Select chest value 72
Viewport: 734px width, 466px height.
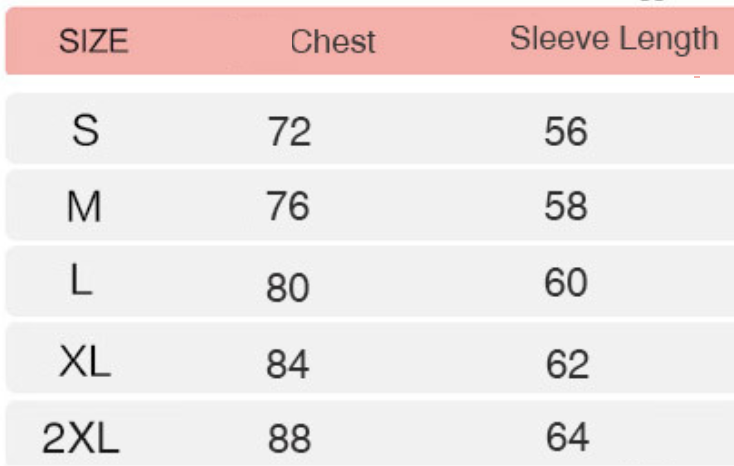(288, 132)
